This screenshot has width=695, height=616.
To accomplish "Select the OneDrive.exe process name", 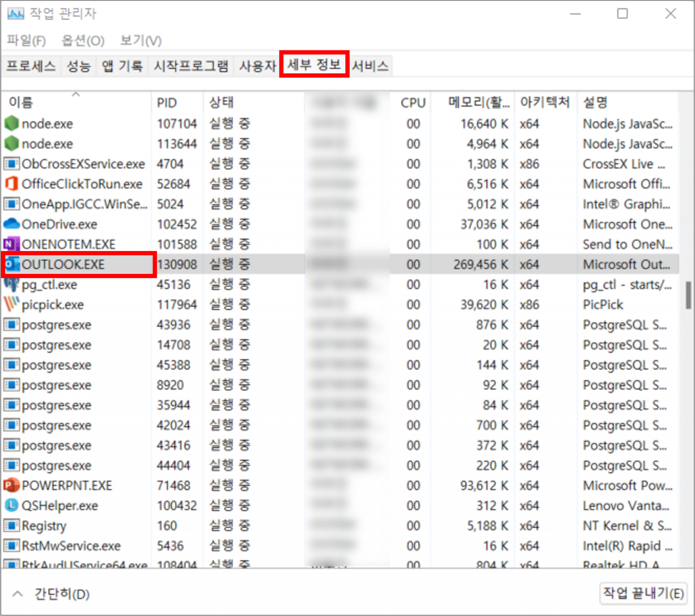I will tap(59, 224).
